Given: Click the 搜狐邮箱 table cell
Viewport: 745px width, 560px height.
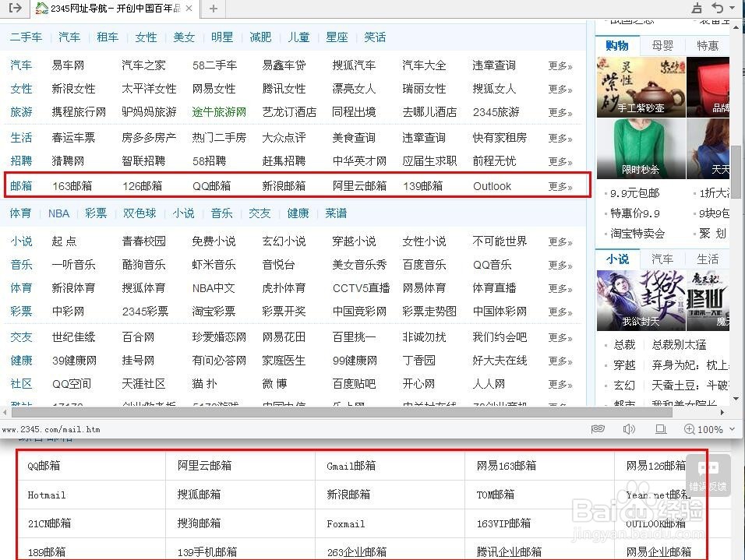Looking at the screenshot, I should pos(241,495).
